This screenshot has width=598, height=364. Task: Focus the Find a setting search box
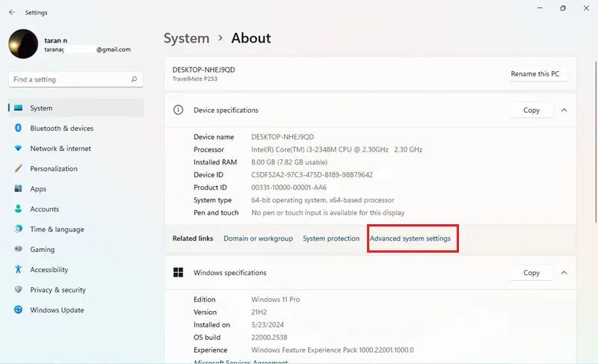[75, 79]
